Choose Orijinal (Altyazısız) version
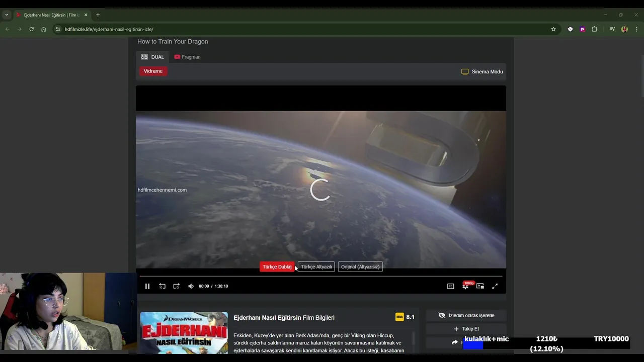 click(x=360, y=267)
